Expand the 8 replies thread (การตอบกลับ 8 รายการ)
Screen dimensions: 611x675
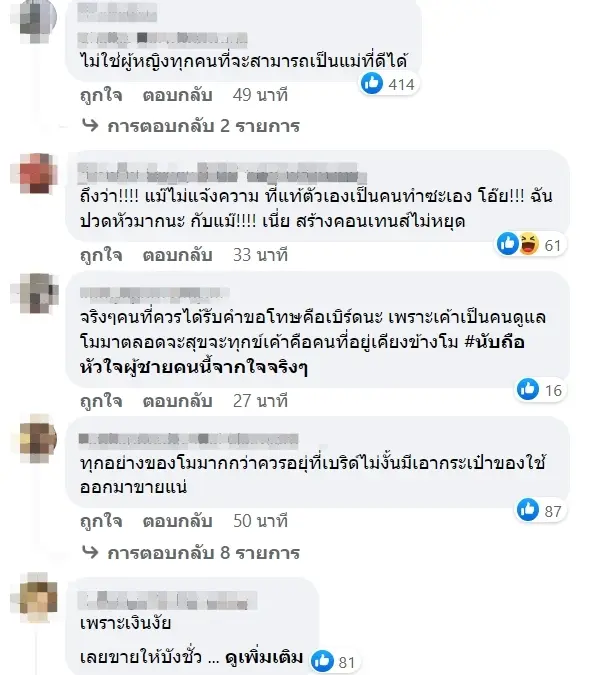click(191, 552)
